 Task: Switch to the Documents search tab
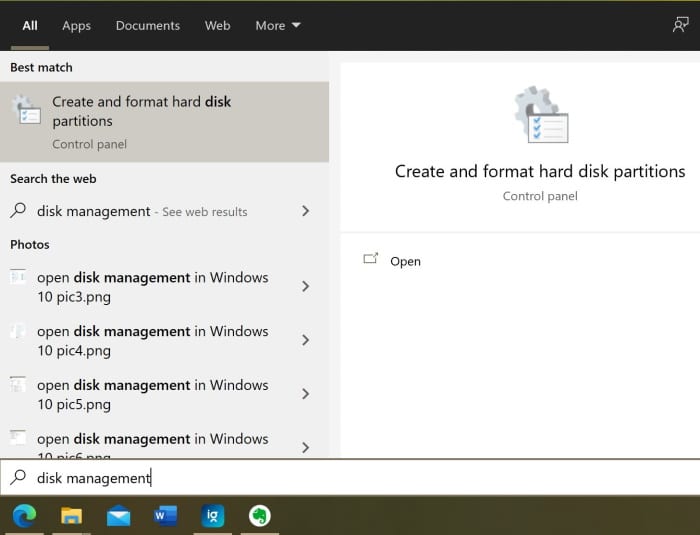(148, 25)
